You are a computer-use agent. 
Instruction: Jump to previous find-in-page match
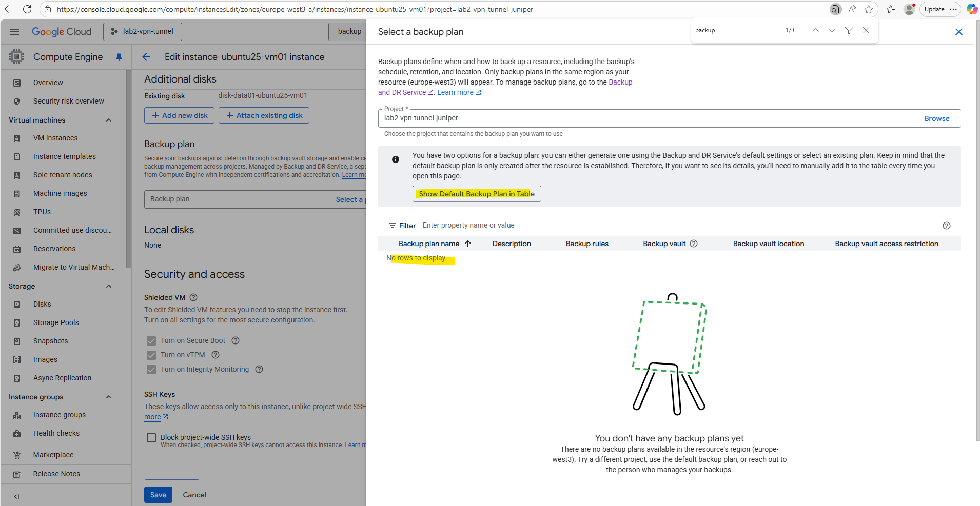(x=815, y=30)
